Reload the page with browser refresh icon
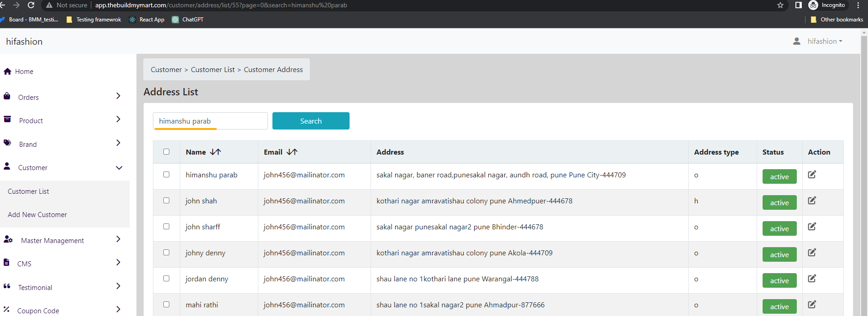Screen dimensions: 868x316 click(x=31, y=5)
